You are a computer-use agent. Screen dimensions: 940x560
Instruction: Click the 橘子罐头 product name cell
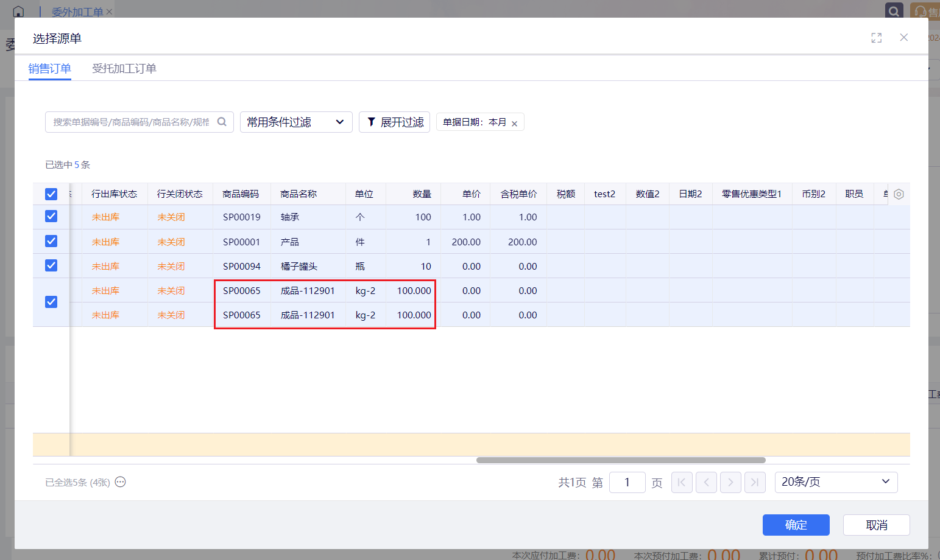(308, 266)
